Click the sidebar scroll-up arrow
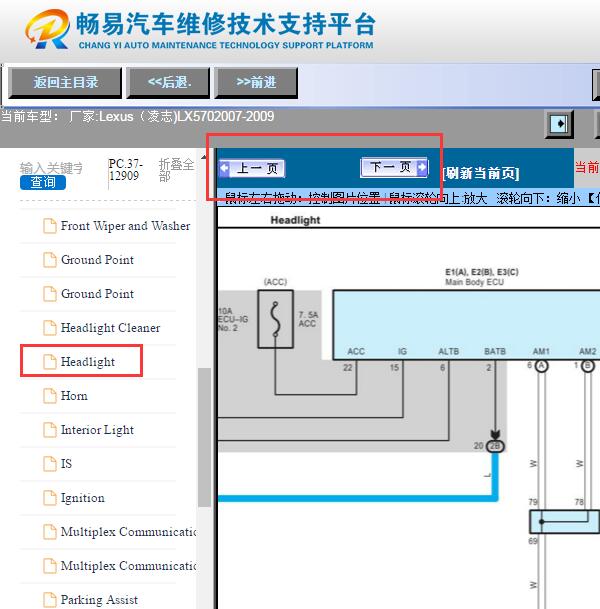Viewport: 600px width, 609px height. [204, 157]
